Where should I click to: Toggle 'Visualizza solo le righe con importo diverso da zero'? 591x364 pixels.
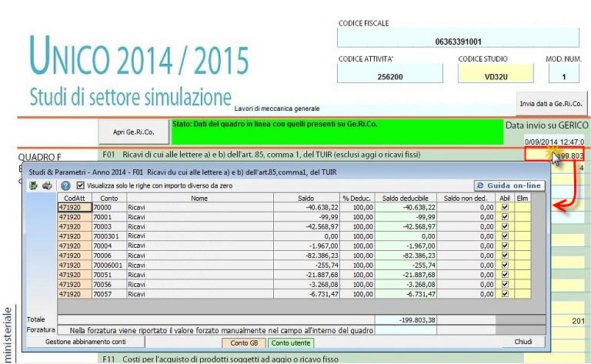80,185
